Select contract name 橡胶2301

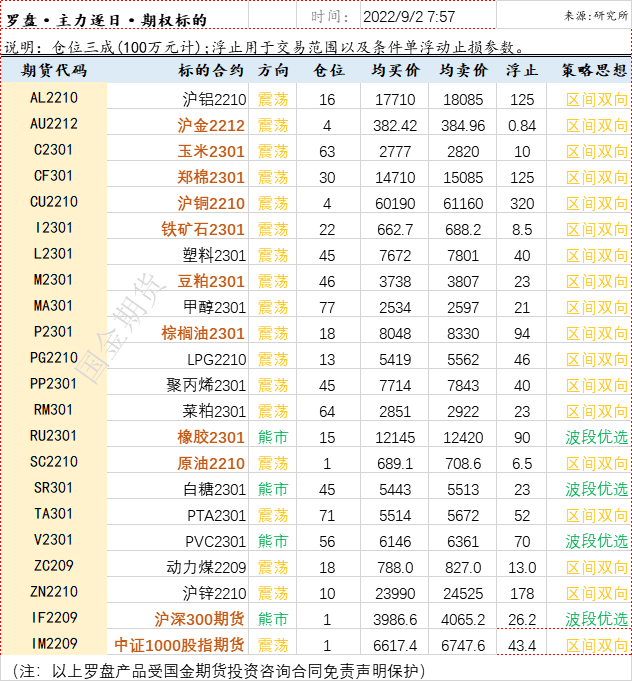(x=211, y=438)
